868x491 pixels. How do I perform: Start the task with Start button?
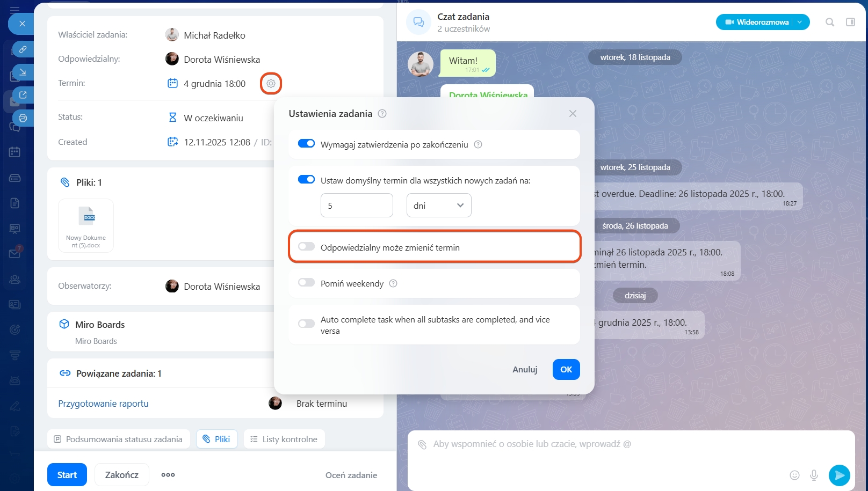pyautogui.click(x=67, y=475)
